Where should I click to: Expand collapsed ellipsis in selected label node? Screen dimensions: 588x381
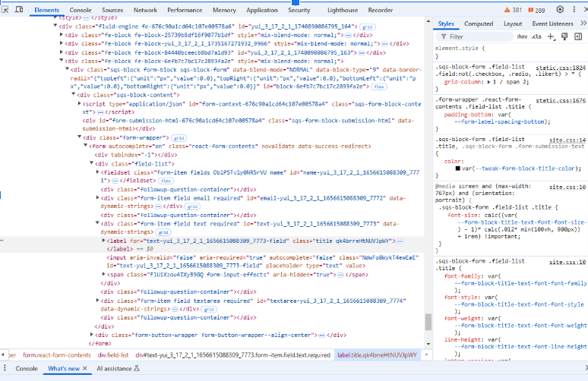(400, 241)
